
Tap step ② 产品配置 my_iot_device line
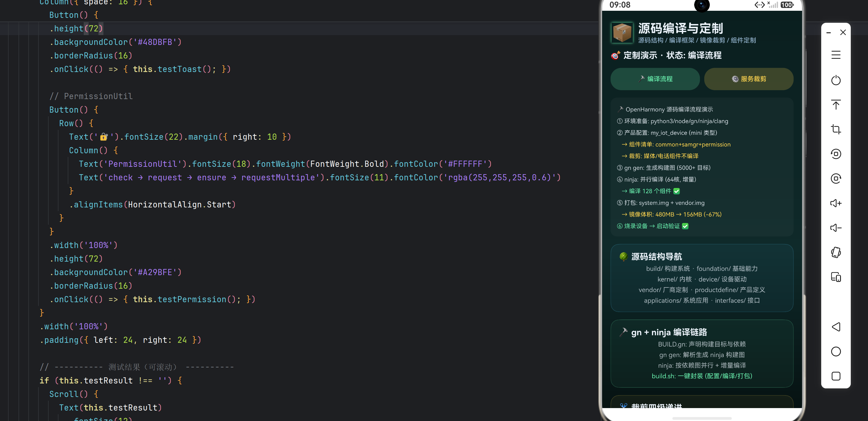click(x=667, y=133)
